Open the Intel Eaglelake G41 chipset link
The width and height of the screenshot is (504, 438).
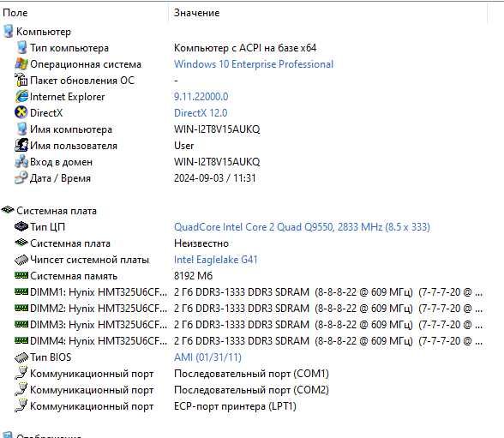[x=216, y=260]
